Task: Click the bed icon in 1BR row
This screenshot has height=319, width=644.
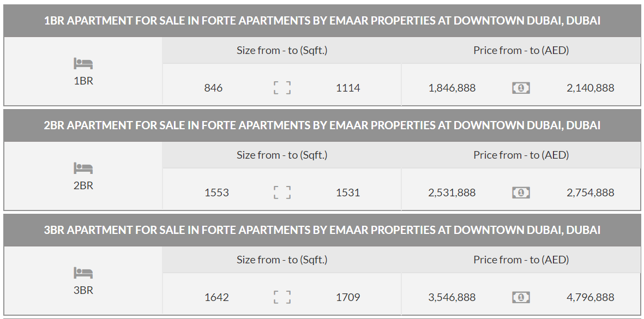Action: point(83,64)
